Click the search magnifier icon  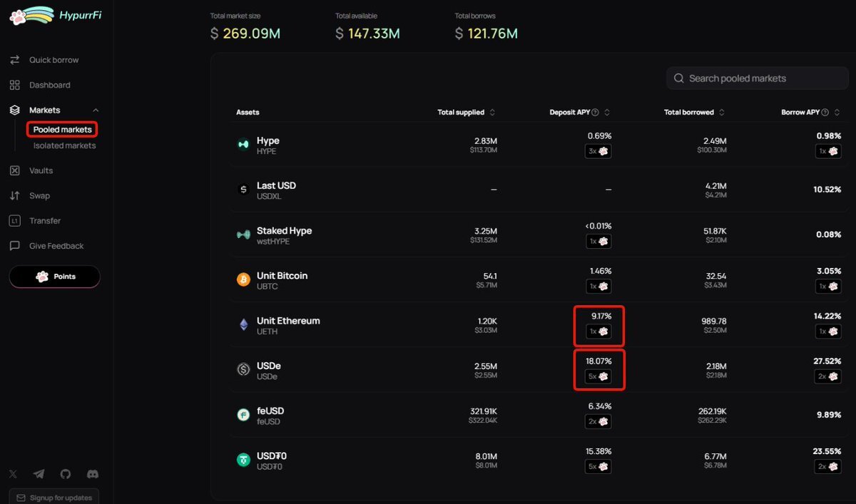click(679, 78)
